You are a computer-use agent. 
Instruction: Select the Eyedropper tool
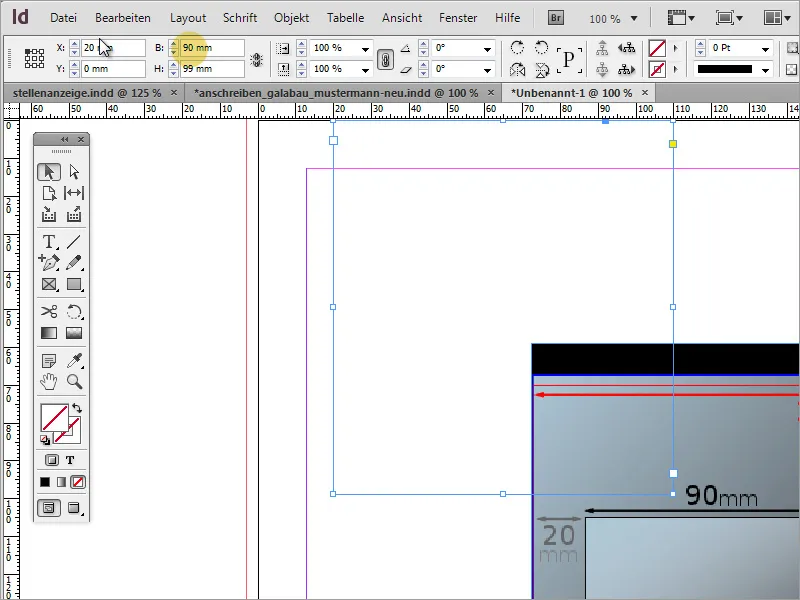click(x=74, y=361)
